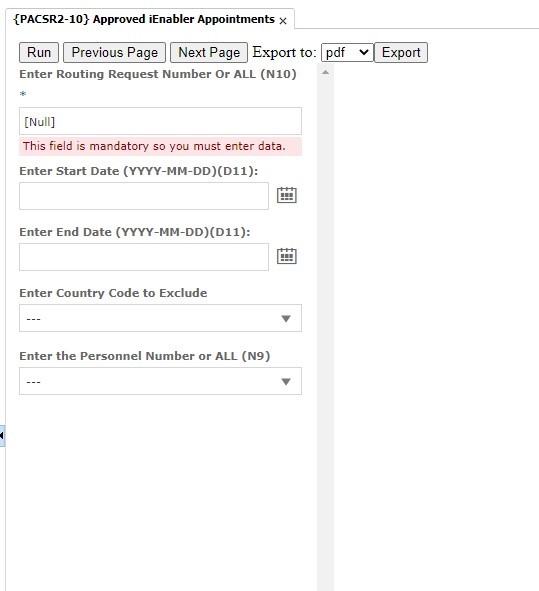Open the Export to format dropdown showing pdf
539x591 pixels.
(347, 52)
